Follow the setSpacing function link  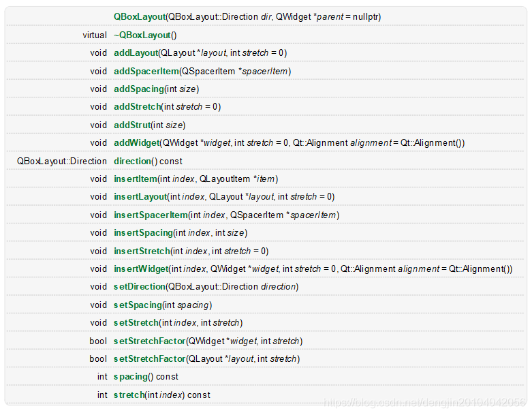point(138,305)
